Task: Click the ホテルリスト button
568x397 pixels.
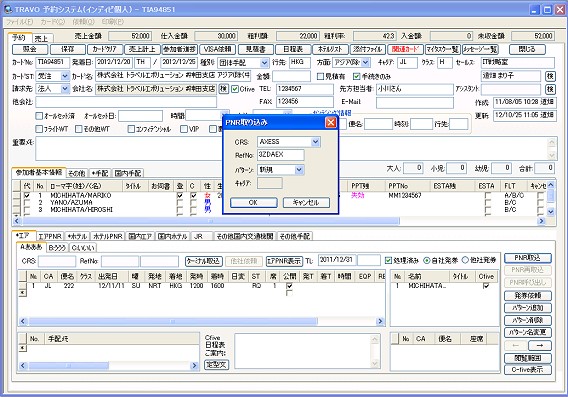Action: [330, 49]
